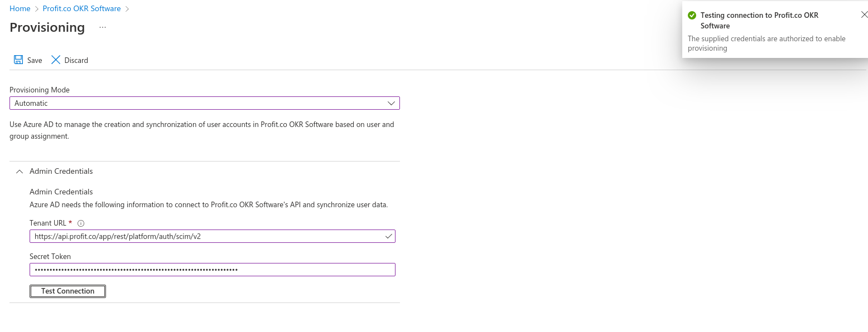Close the Testing connection notification

click(x=864, y=15)
